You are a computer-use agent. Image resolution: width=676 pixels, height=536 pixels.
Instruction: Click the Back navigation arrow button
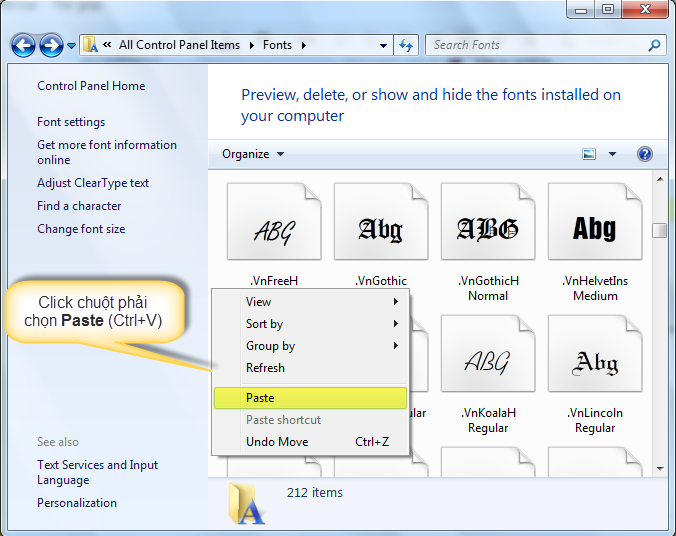[24, 45]
